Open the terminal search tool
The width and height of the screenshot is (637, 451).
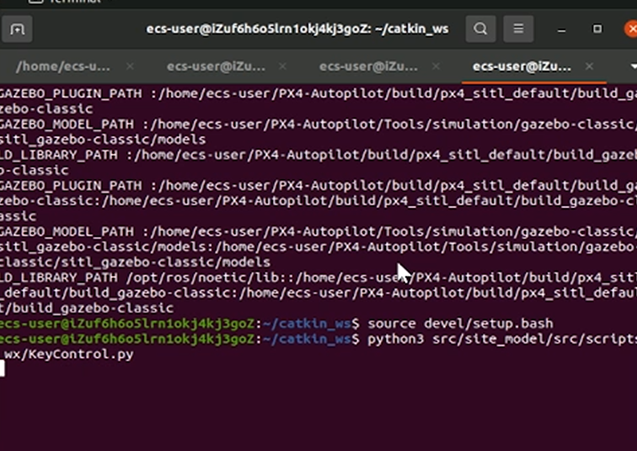(x=481, y=29)
